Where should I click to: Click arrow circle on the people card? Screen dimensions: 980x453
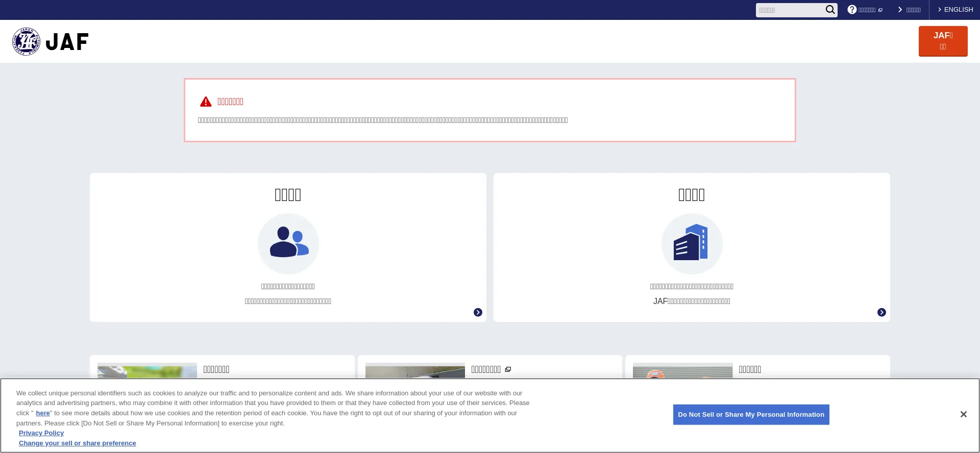[478, 312]
